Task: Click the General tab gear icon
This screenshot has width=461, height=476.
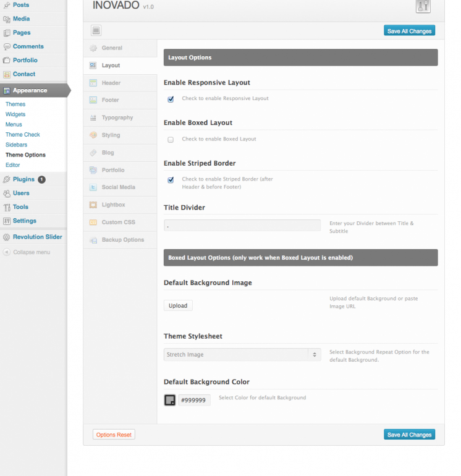Action: [93, 48]
